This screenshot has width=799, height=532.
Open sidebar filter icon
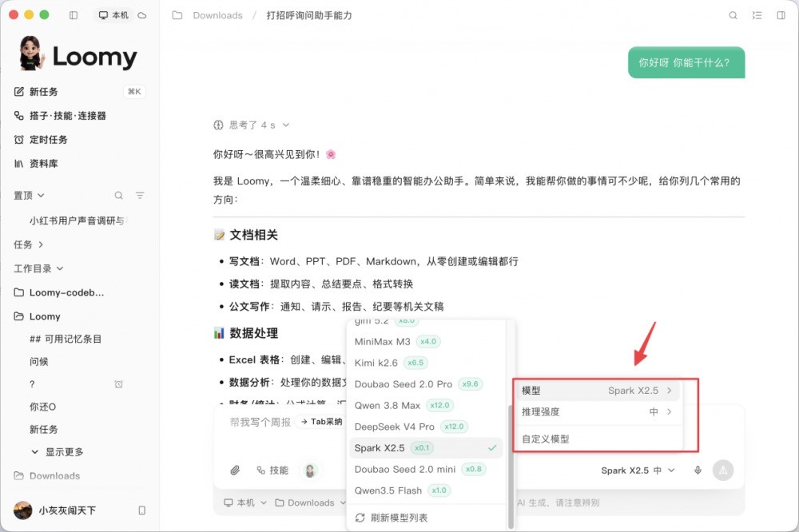click(x=140, y=195)
